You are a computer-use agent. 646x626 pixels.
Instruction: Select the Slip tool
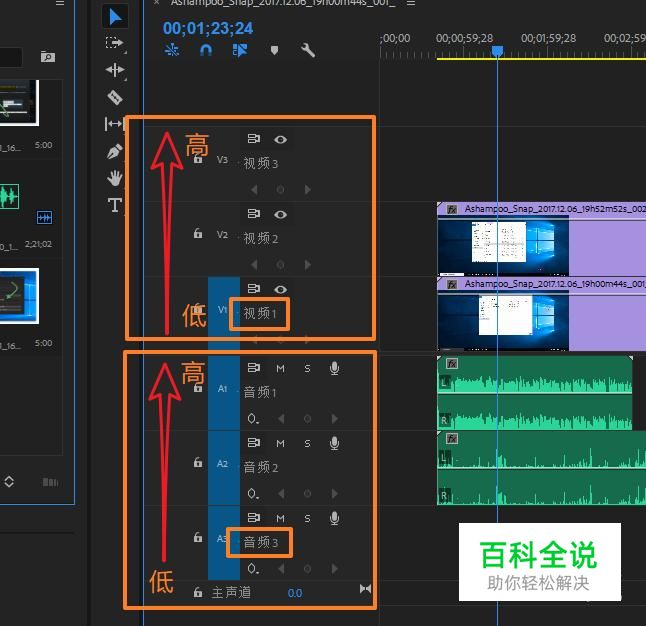[x=115, y=124]
